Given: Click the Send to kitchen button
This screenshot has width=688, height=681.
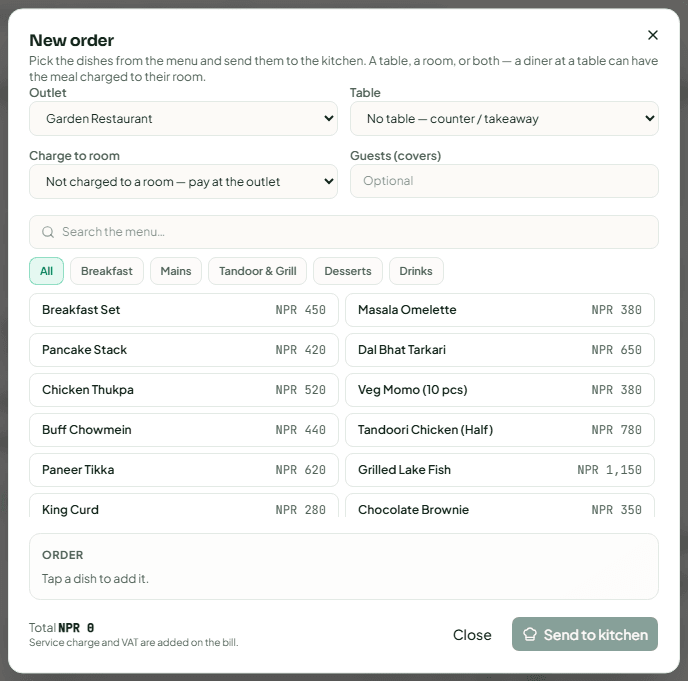Looking at the screenshot, I should pos(584,634).
